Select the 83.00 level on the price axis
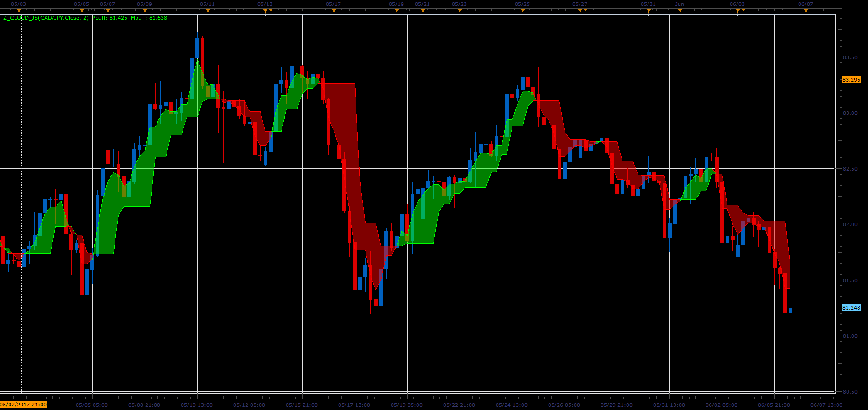Screen dimensions: 868x410 pyautogui.click(x=850, y=113)
